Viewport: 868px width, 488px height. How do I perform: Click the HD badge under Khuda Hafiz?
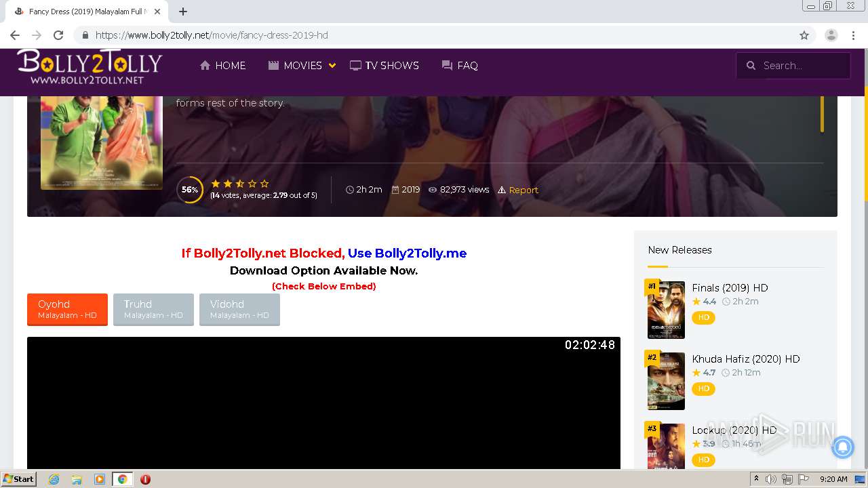(703, 388)
